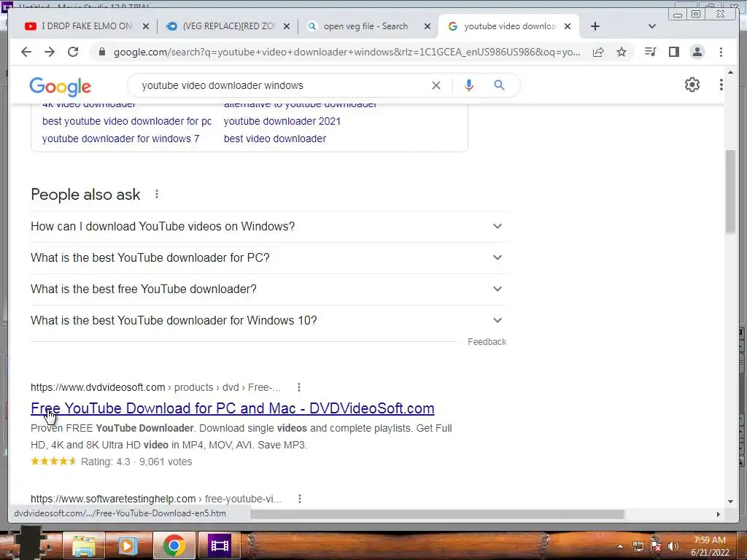Open 'youtube downloader 2021' suggestion
747x560 pixels.
click(282, 121)
